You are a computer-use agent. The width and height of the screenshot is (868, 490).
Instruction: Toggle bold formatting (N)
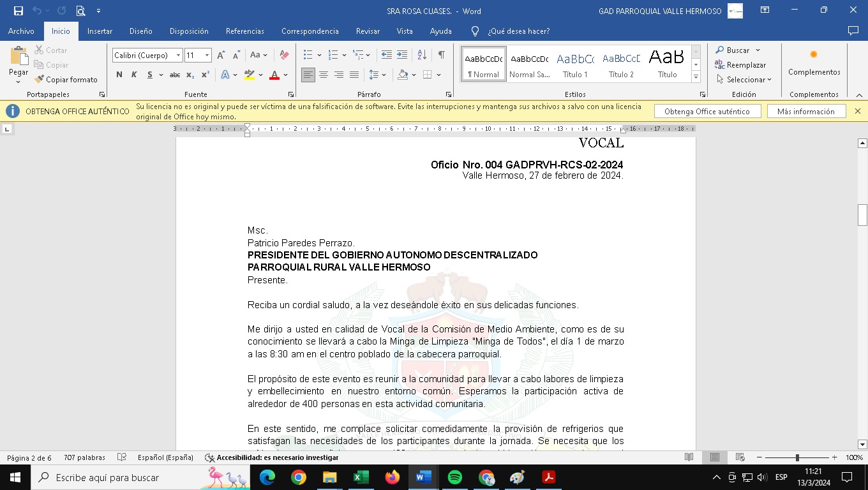coord(119,75)
